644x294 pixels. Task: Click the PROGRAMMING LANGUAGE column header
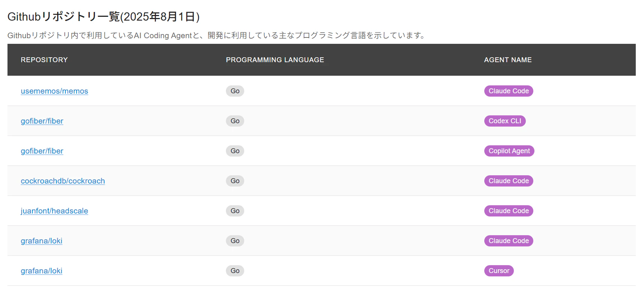[x=275, y=60]
